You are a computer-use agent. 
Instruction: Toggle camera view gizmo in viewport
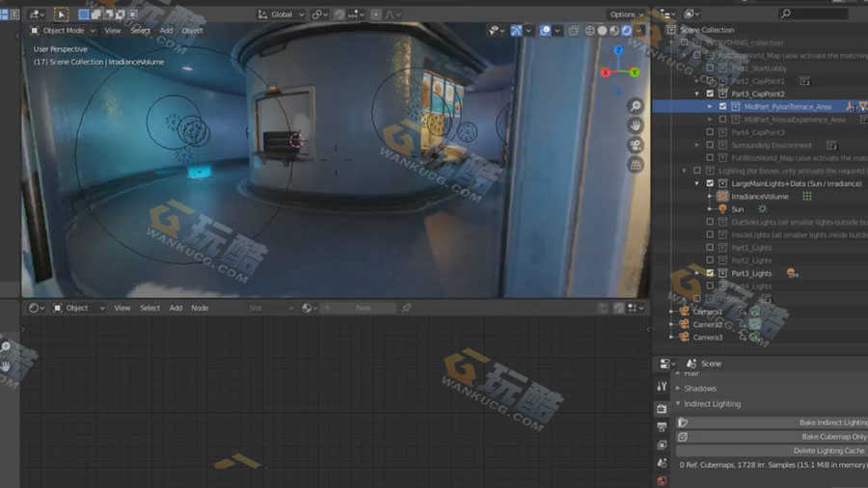point(636,145)
